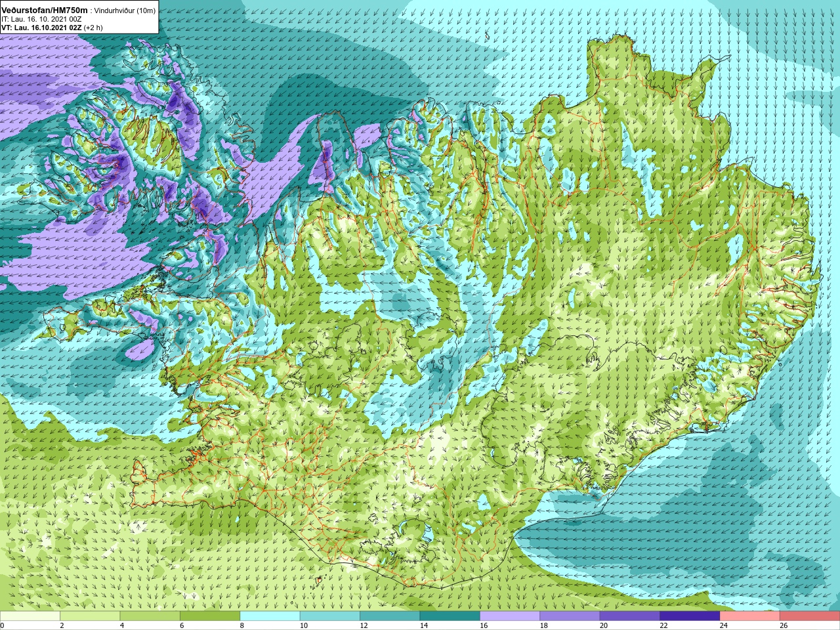Image resolution: width=840 pixels, height=630 pixels.
Task: Select the darker green 6–8 legend swatch
Action: coord(211,616)
